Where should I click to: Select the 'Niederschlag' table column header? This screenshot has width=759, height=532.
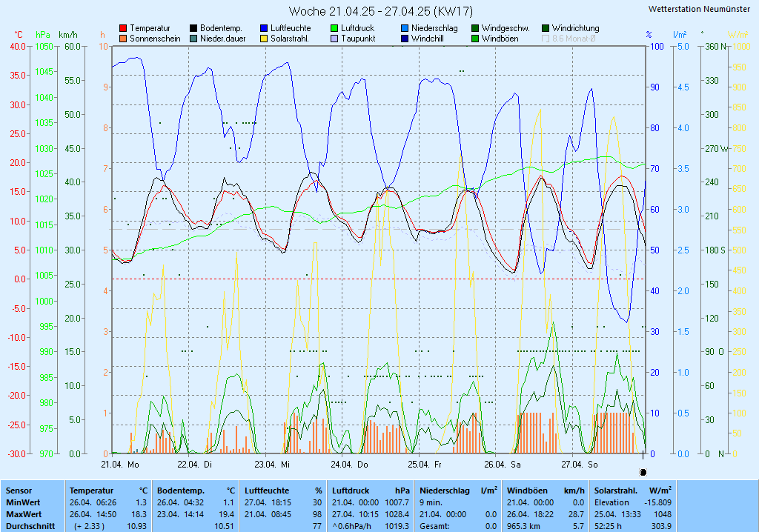tap(445, 491)
